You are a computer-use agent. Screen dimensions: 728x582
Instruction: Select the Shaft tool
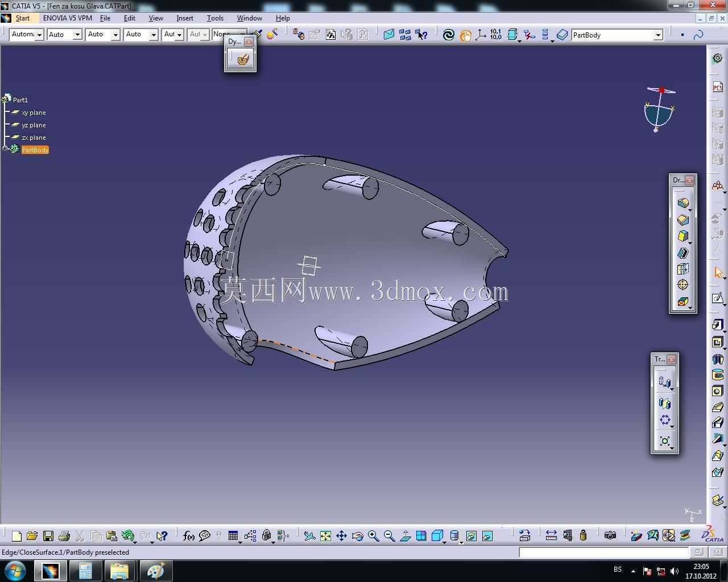(x=718, y=358)
